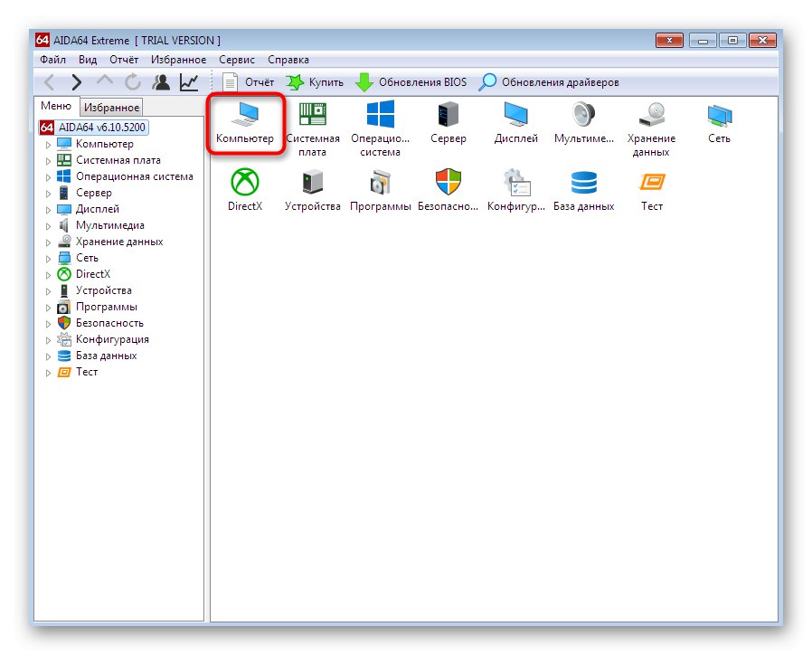Open the Справка menu

pyautogui.click(x=288, y=60)
